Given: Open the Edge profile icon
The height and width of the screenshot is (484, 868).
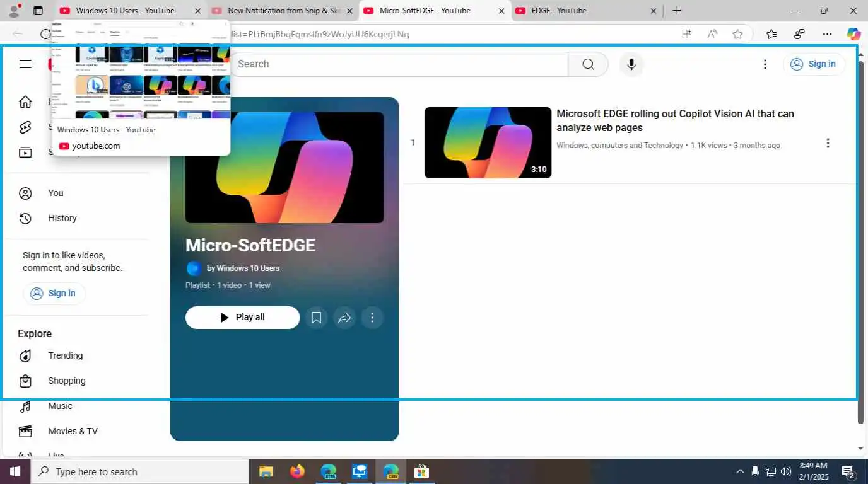Looking at the screenshot, I should 14,10.
